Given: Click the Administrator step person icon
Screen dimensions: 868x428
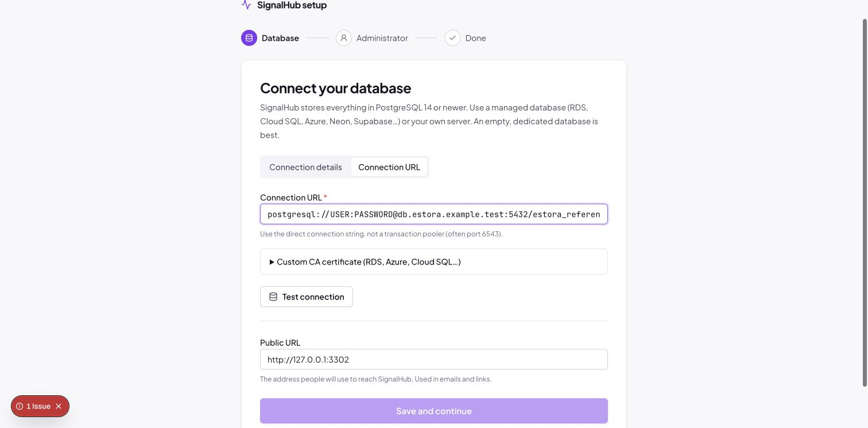Looking at the screenshot, I should point(344,38).
